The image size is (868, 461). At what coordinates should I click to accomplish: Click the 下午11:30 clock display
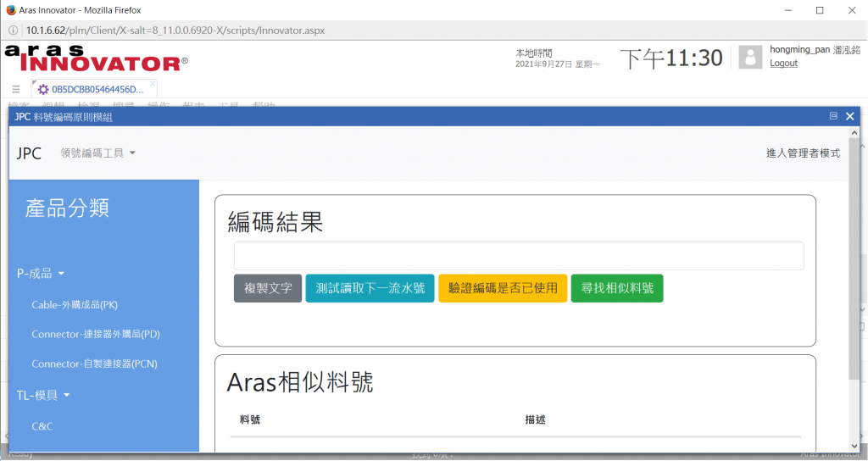[x=671, y=58]
